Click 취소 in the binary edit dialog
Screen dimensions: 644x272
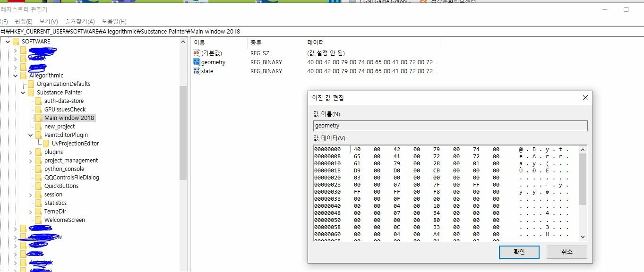pos(567,252)
